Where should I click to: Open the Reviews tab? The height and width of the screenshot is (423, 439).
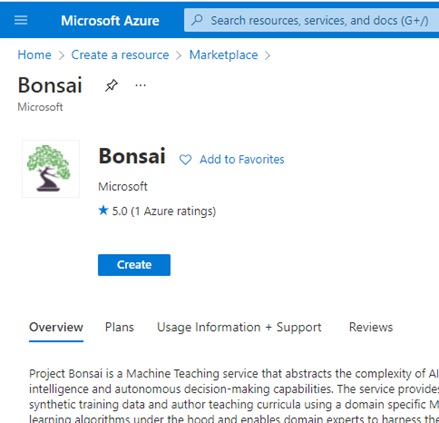pos(371,327)
